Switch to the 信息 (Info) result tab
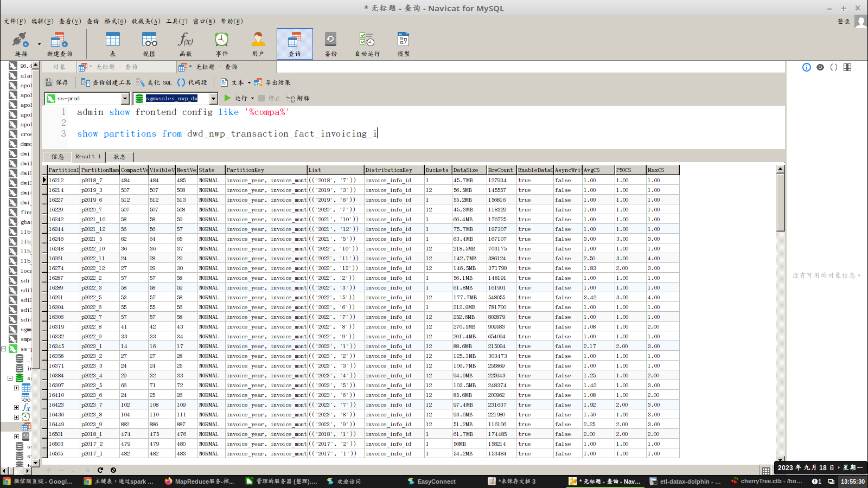Screen dimensions: 868x488 click(x=58, y=157)
